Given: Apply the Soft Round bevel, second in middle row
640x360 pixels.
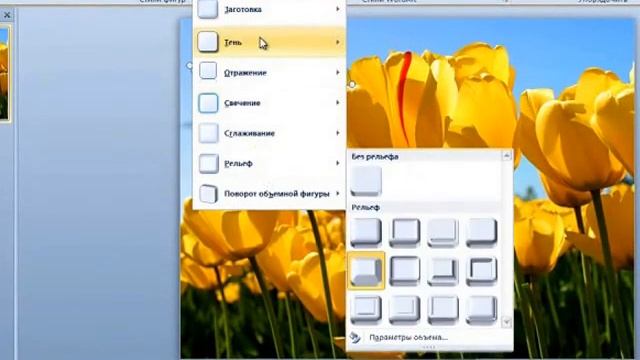Looking at the screenshot, I should [x=404, y=271].
